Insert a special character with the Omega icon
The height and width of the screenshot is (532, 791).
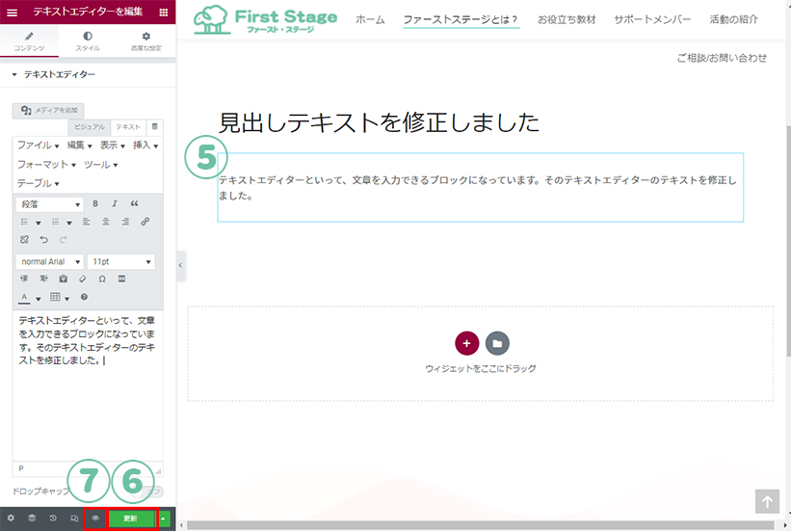point(102,279)
